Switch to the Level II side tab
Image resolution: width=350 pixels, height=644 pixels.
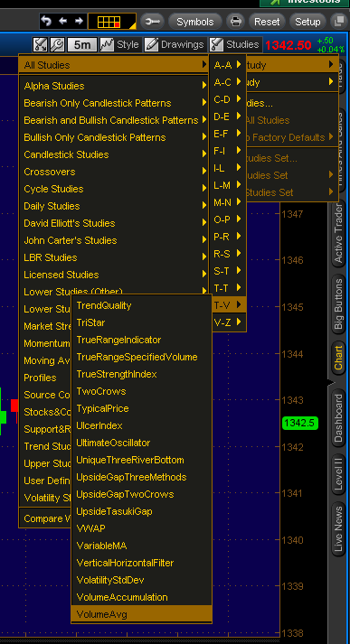click(338, 475)
